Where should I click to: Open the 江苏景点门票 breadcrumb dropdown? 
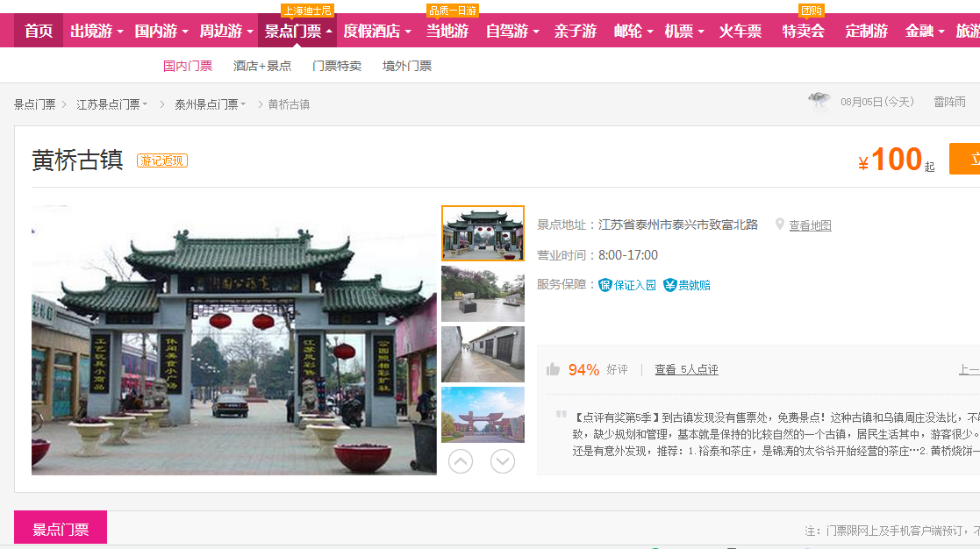tap(111, 104)
